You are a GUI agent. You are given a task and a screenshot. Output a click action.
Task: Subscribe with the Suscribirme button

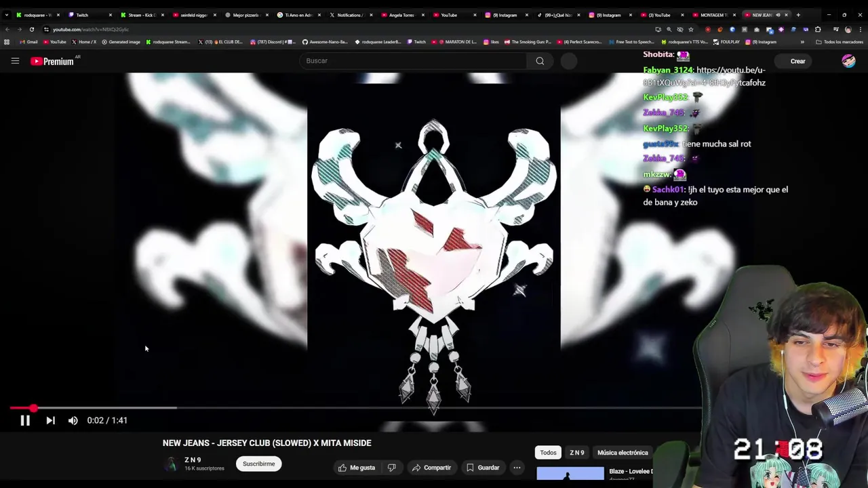[x=258, y=464]
